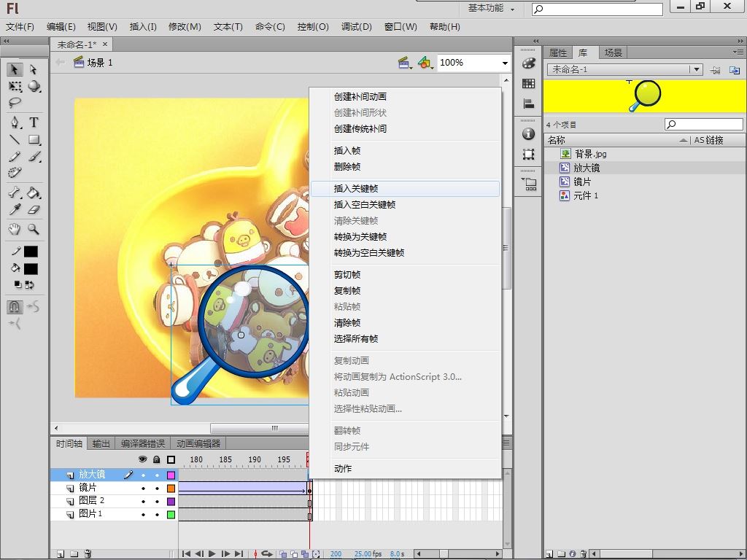The image size is (747, 560).
Task: Open the 未命名-1 library document dropdown
Action: tap(697, 69)
